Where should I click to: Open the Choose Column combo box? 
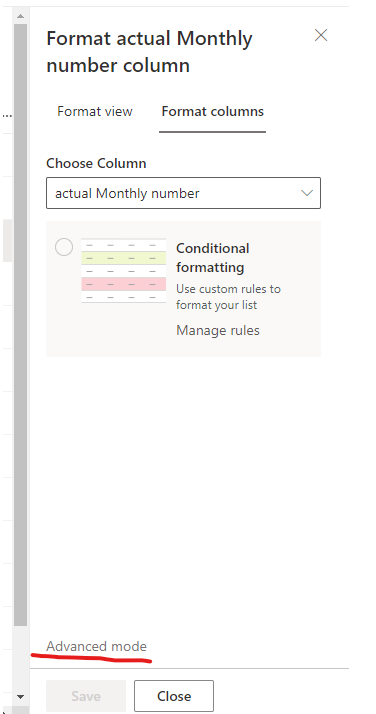183,193
